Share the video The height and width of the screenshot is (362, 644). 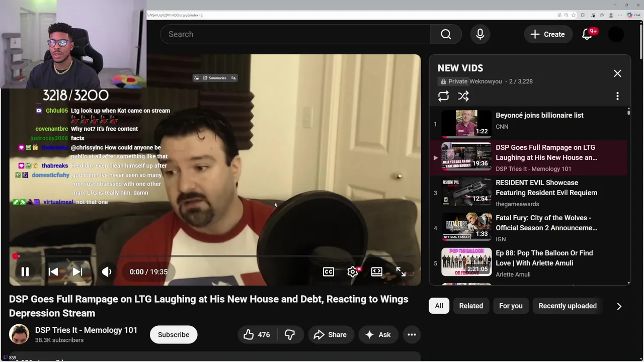331,335
